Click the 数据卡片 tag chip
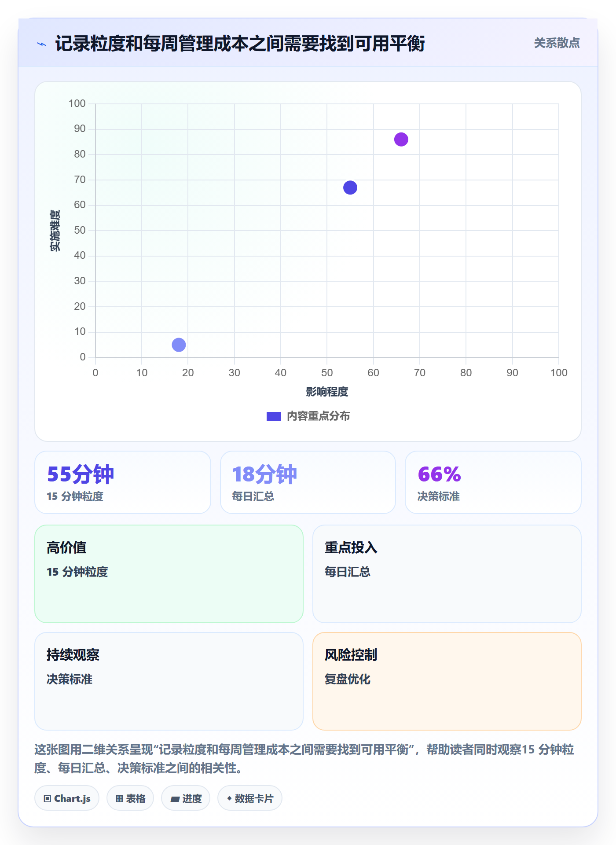The image size is (616, 845). 250,798
